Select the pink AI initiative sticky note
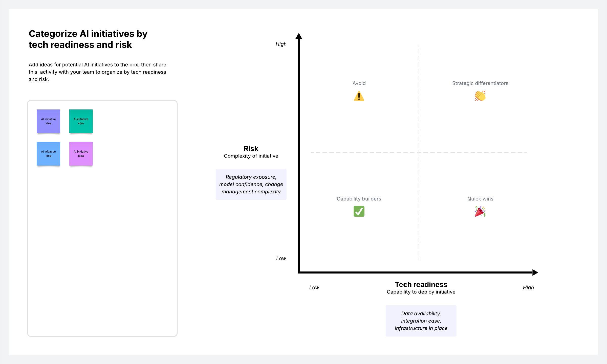Screen dimensions: 607x364 (x=81, y=154)
